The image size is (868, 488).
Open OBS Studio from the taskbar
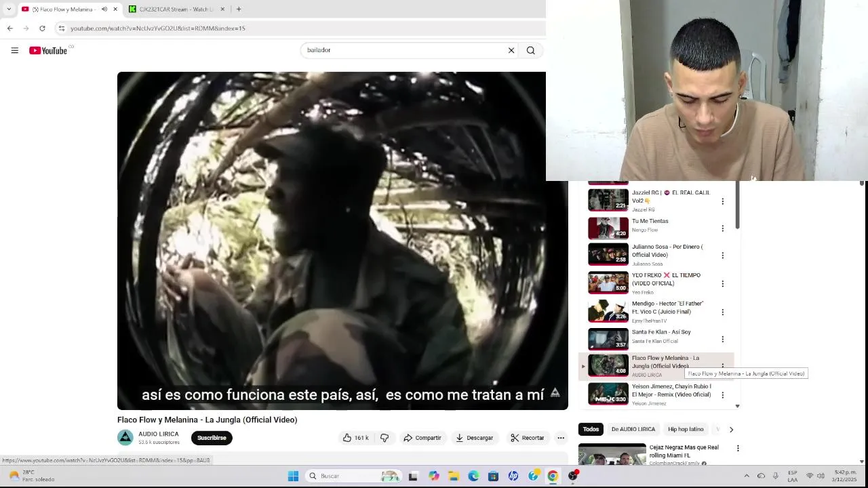[x=573, y=476]
